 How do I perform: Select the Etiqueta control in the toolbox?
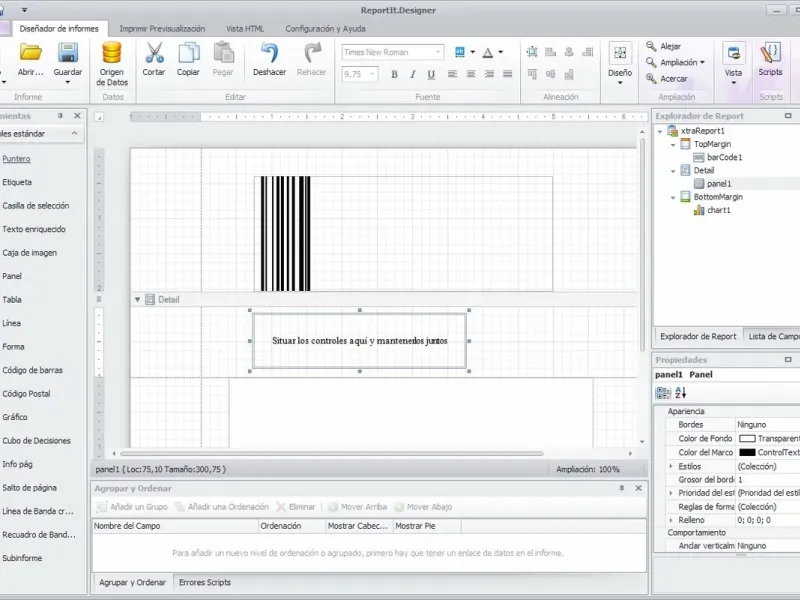point(17,182)
